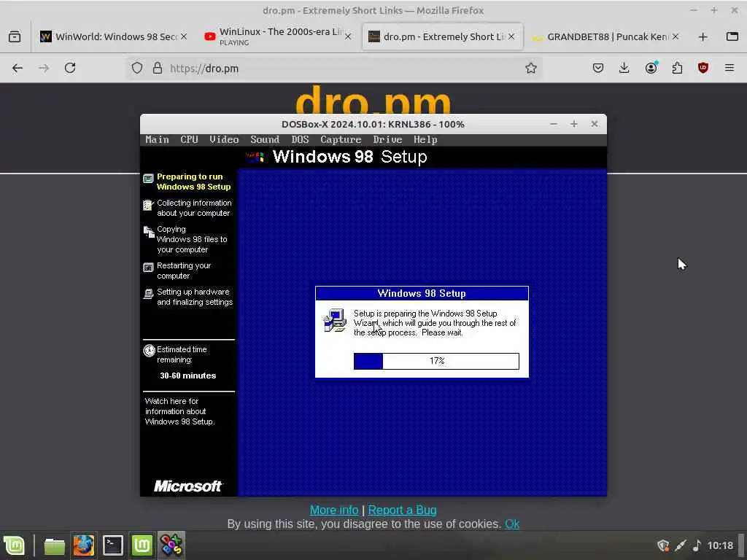Click the network connection tray icon
Viewport: 747px width, 560px height.
point(681,545)
